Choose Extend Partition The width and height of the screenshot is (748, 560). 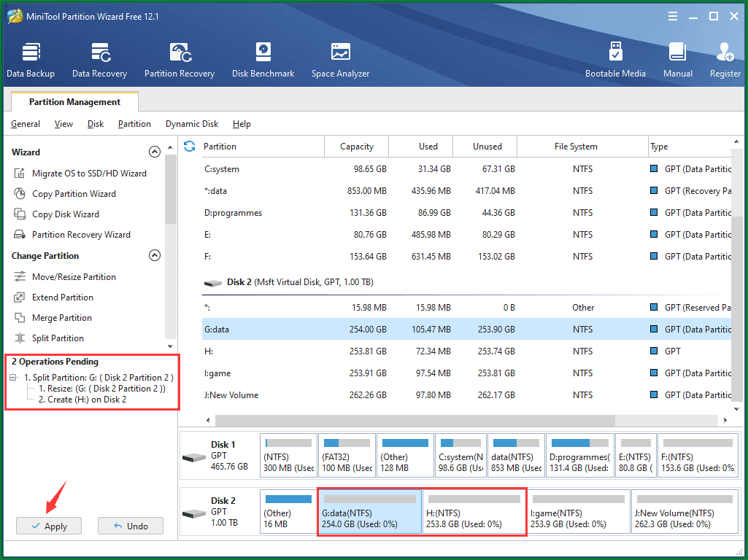[x=63, y=297]
